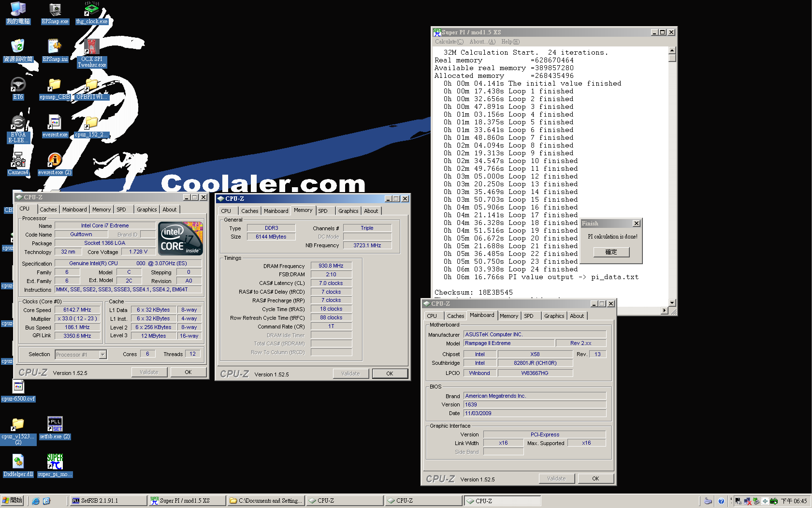Click the Internet Explorer quick launch icon
The height and width of the screenshot is (508, 812).
pyautogui.click(x=36, y=501)
